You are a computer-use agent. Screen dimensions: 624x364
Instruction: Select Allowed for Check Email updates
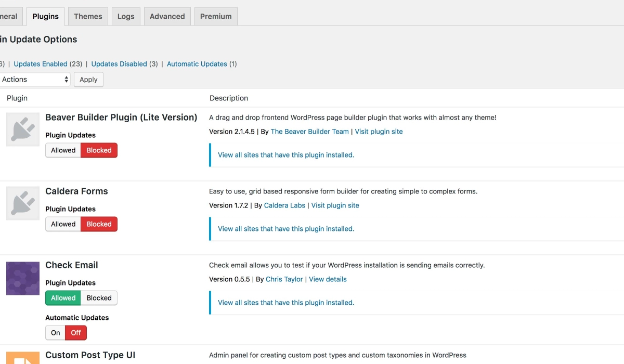tap(63, 298)
